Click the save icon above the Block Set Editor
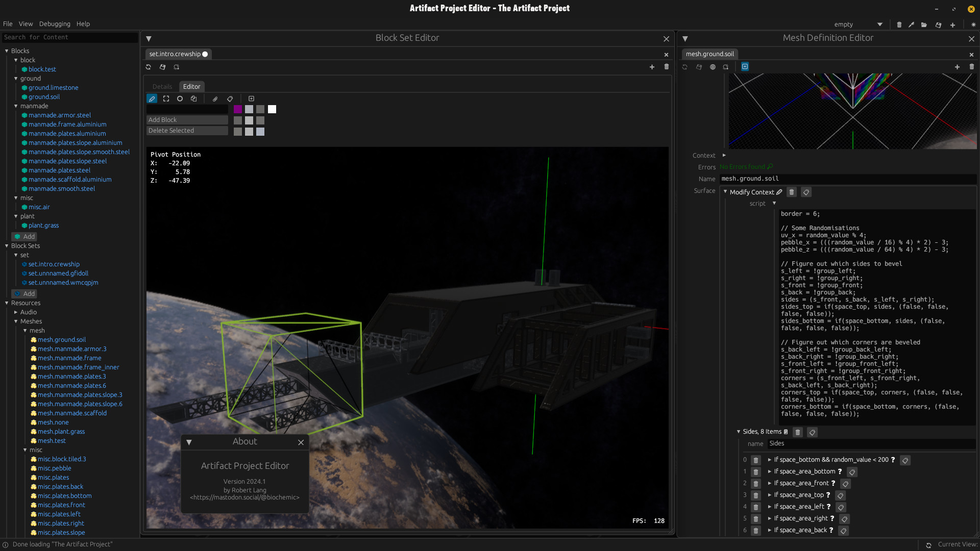The width and height of the screenshot is (980, 551). click(x=162, y=67)
